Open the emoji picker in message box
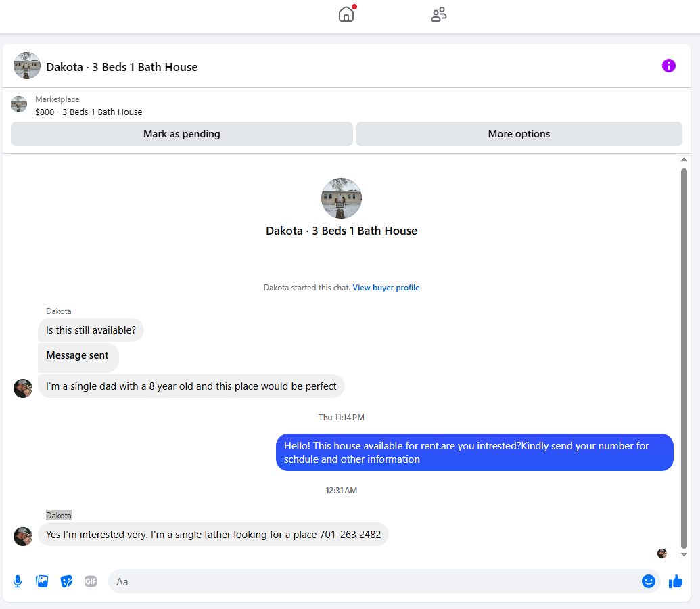Viewport: 700px width, 609px height. click(648, 581)
